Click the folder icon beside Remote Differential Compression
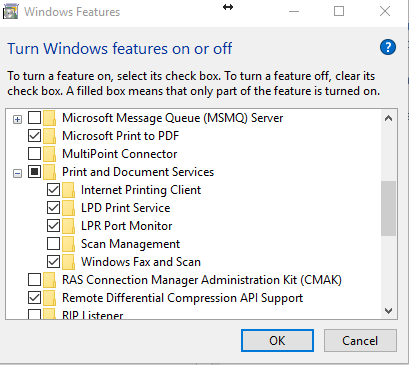 pyautogui.click(x=49, y=298)
